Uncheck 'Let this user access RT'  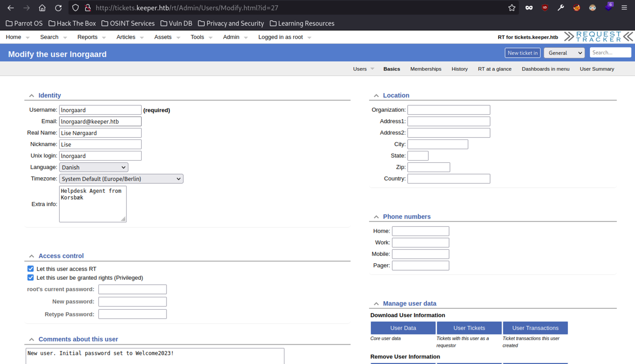(30, 268)
